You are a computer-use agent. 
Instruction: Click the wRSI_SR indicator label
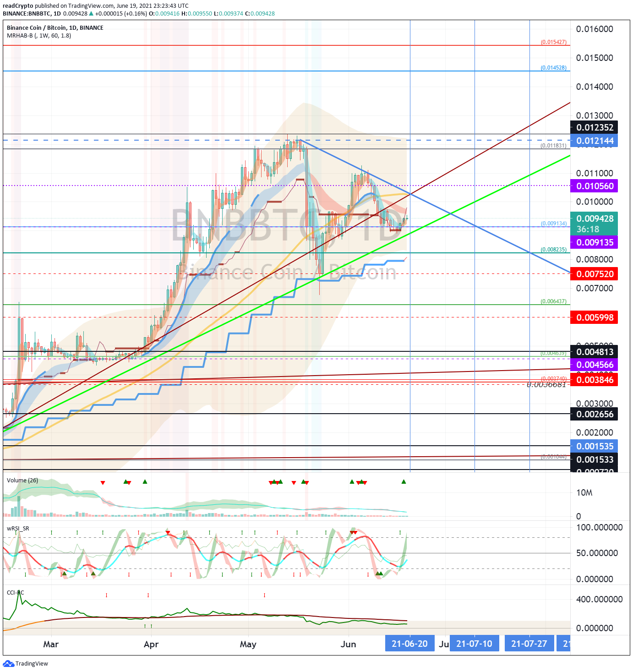coord(18,528)
